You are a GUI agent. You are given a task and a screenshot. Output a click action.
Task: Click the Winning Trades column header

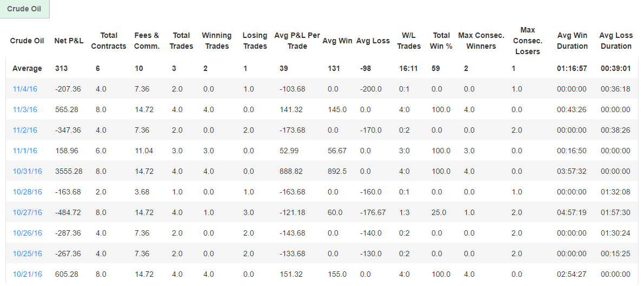tap(217, 41)
